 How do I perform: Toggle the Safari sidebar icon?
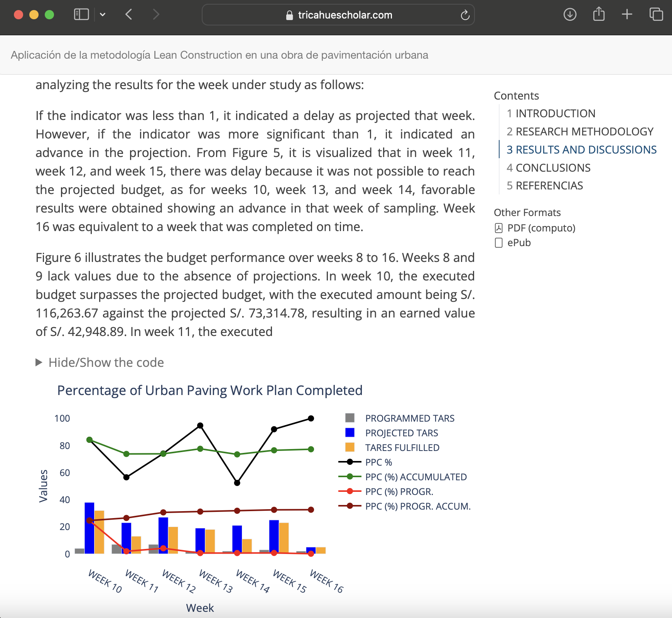pyautogui.click(x=81, y=15)
